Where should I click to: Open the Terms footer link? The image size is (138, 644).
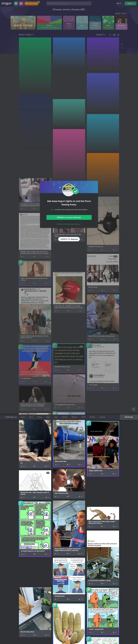coord(31,417)
